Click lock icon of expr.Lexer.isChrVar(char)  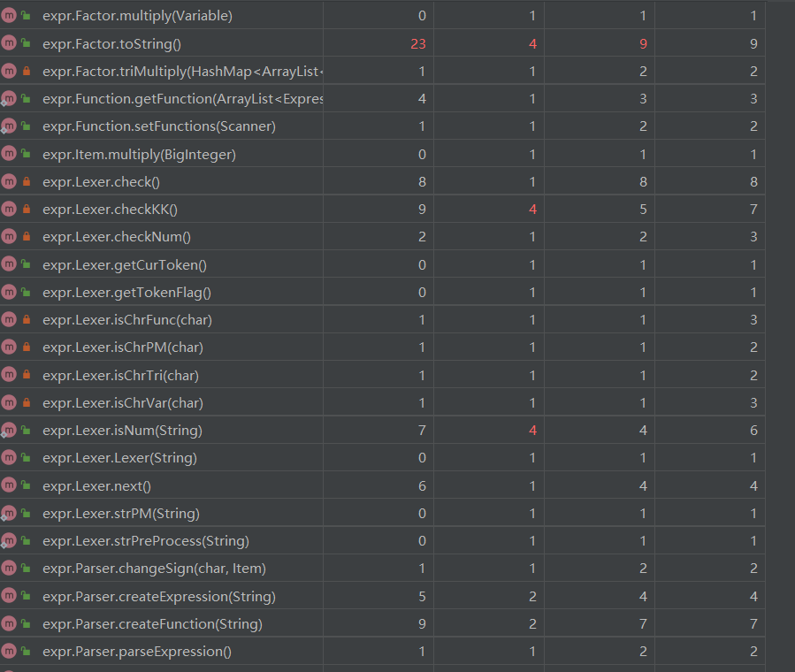(x=27, y=402)
